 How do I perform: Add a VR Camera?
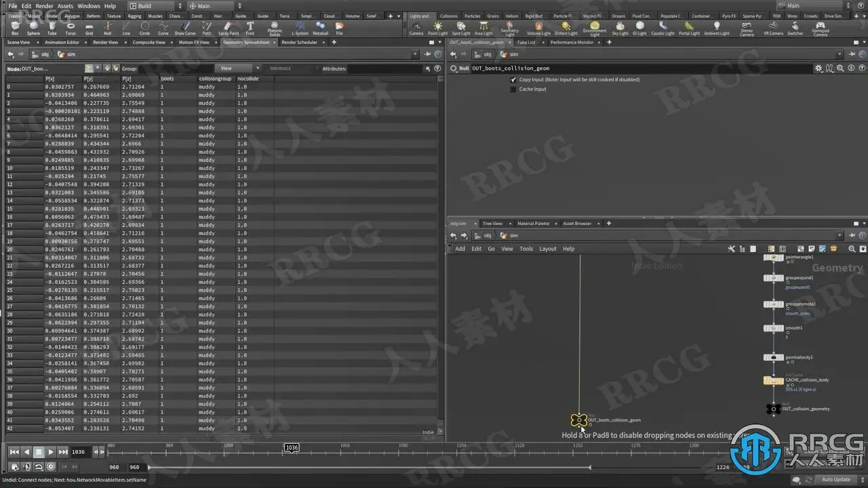tap(773, 28)
